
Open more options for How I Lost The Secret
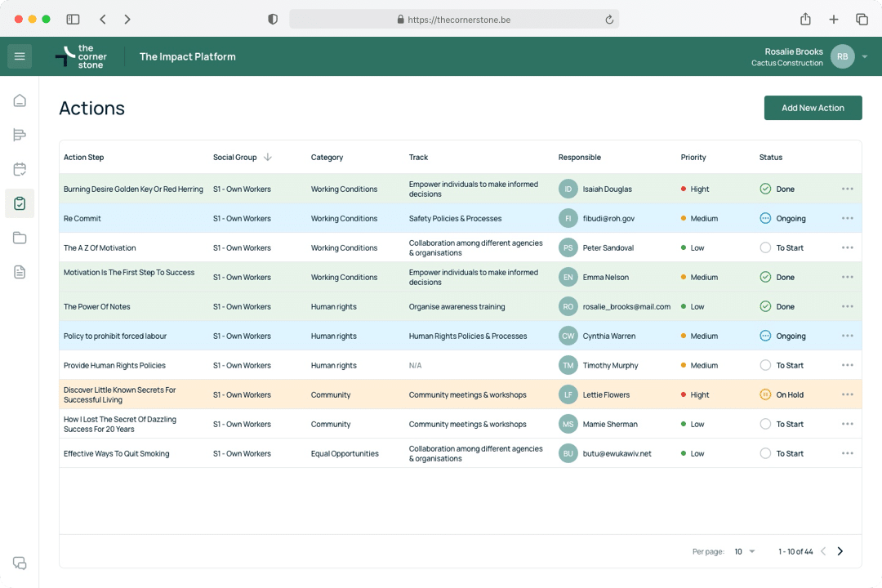click(x=848, y=425)
